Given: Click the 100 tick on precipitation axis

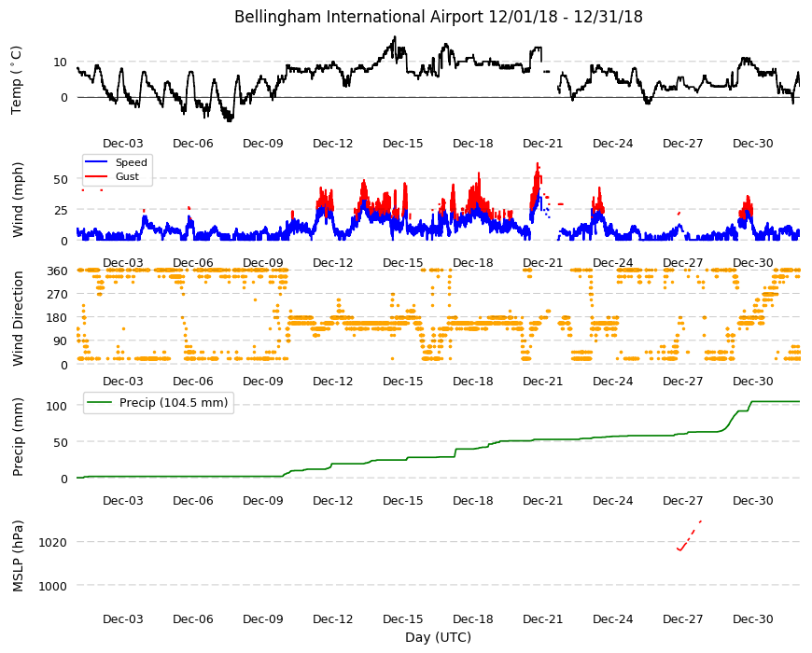Looking at the screenshot, I should click(57, 406).
